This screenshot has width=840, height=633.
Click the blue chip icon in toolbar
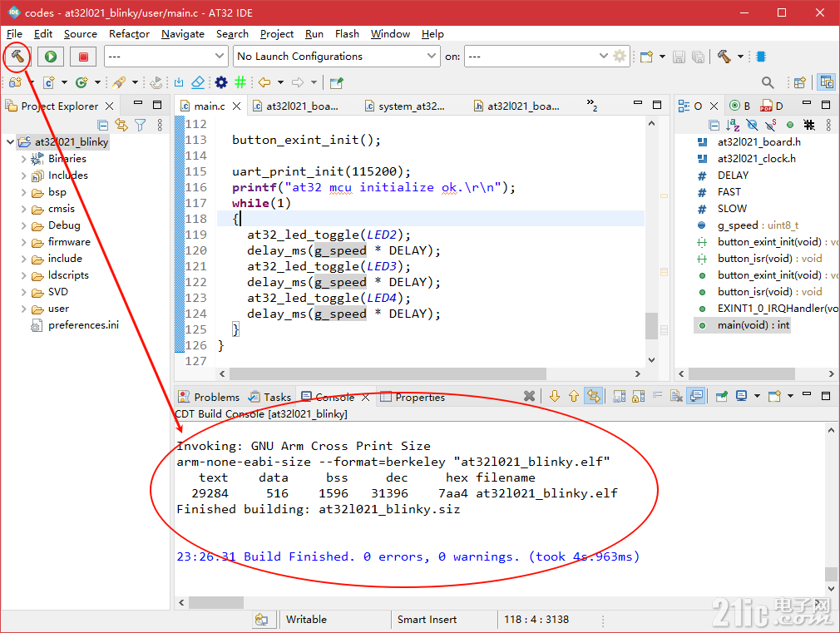761,57
